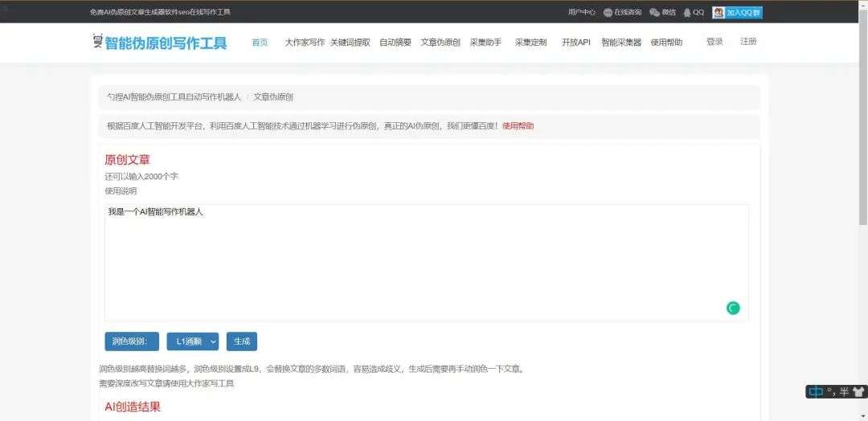This screenshot has width=868, height=421.
Task: Click the 微信 WeChat icon
Action: 654,12
